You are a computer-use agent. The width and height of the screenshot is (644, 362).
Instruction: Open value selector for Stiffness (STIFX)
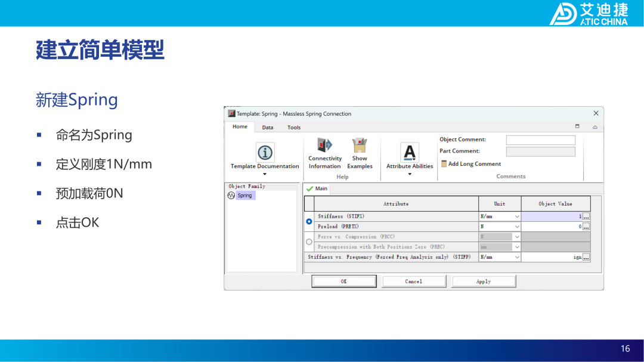tap(586, 216)
